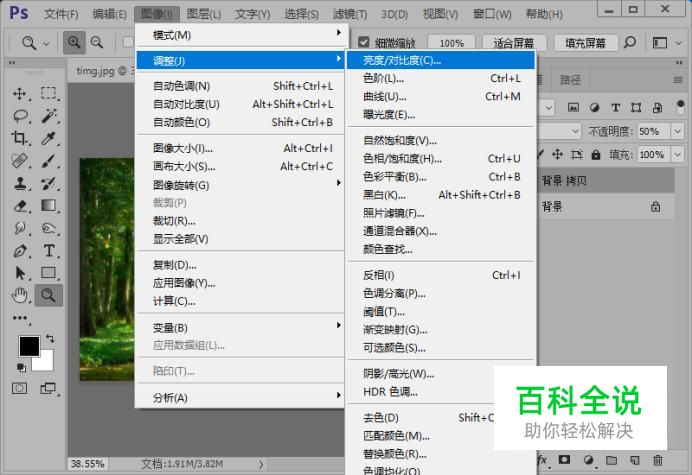The image size is (692, 475).
Task: Expand the 模式(M) submenu
Action: pos(242,34)
